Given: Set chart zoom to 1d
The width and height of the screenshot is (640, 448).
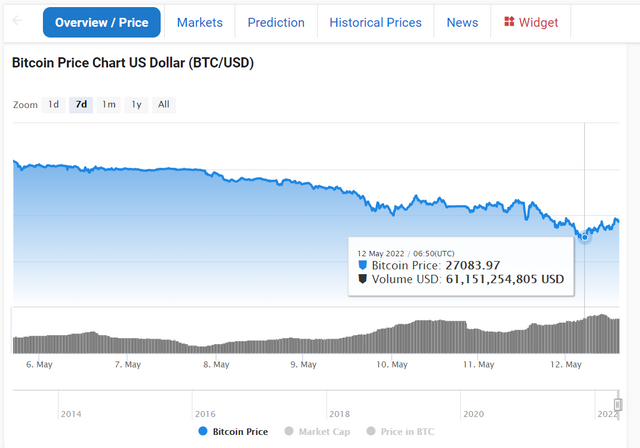Looking at the screenshot, I should [53, 105].
